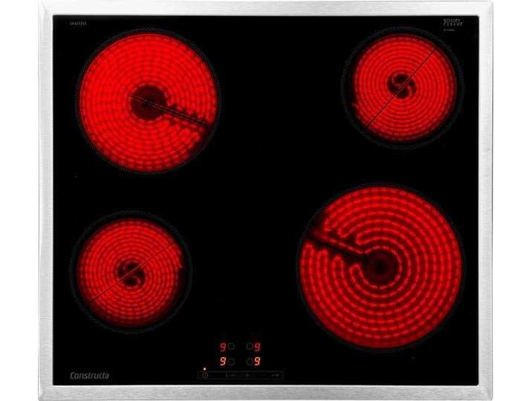
Task: Tap the power on/off touch key
Action: point(205,375)
